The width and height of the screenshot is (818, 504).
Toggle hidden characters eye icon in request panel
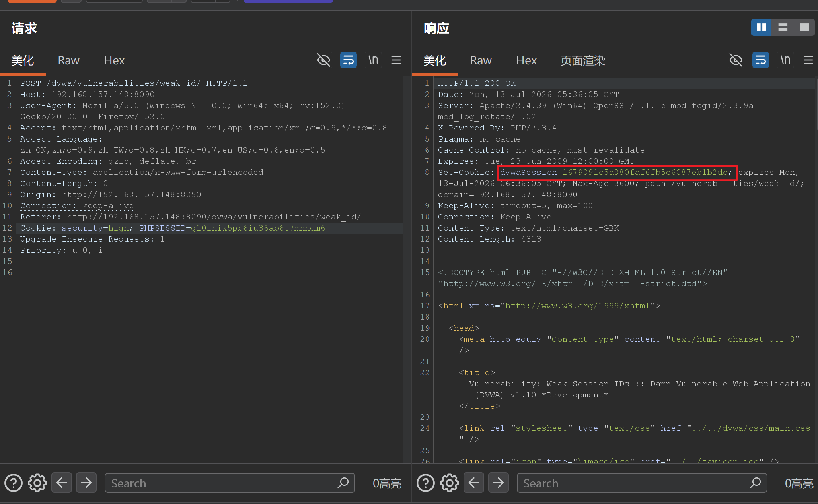323,60
